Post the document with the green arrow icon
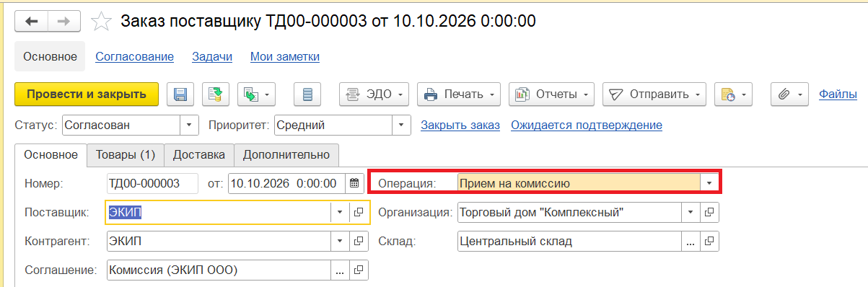 click(215, 94)
